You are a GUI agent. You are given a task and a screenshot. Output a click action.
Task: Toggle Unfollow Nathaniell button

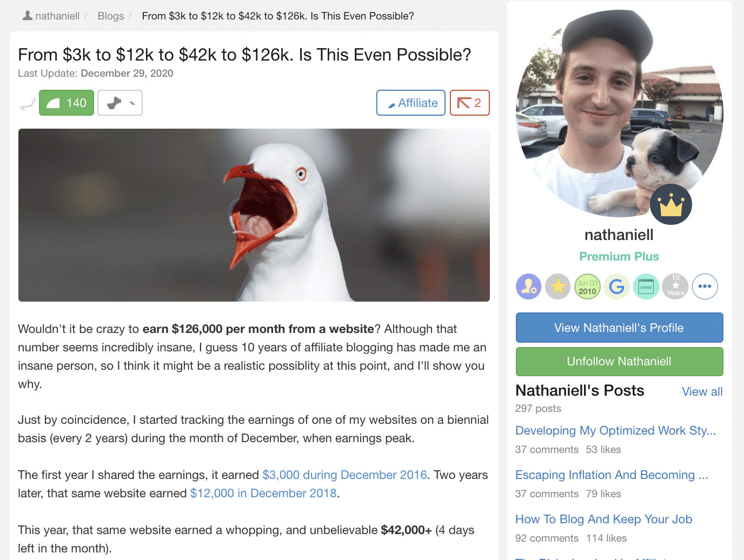pyautogui.click(x=619, y=362)
